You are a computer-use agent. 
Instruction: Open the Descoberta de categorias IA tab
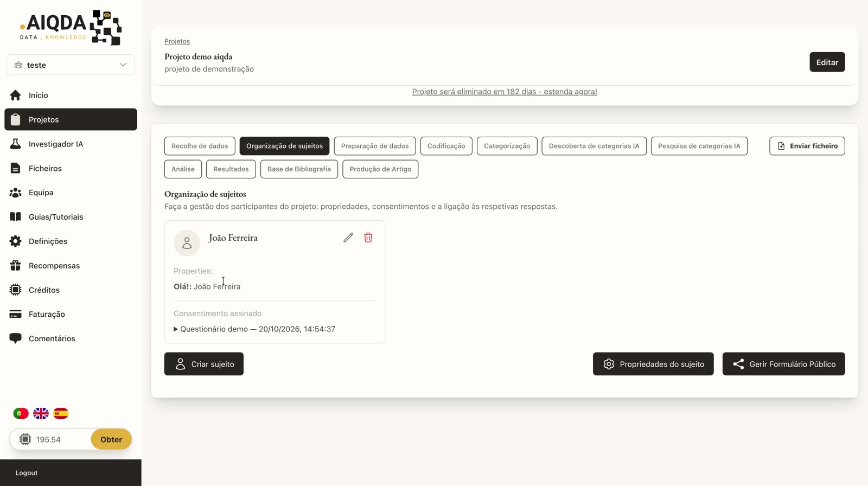click(x=594, y=146)
